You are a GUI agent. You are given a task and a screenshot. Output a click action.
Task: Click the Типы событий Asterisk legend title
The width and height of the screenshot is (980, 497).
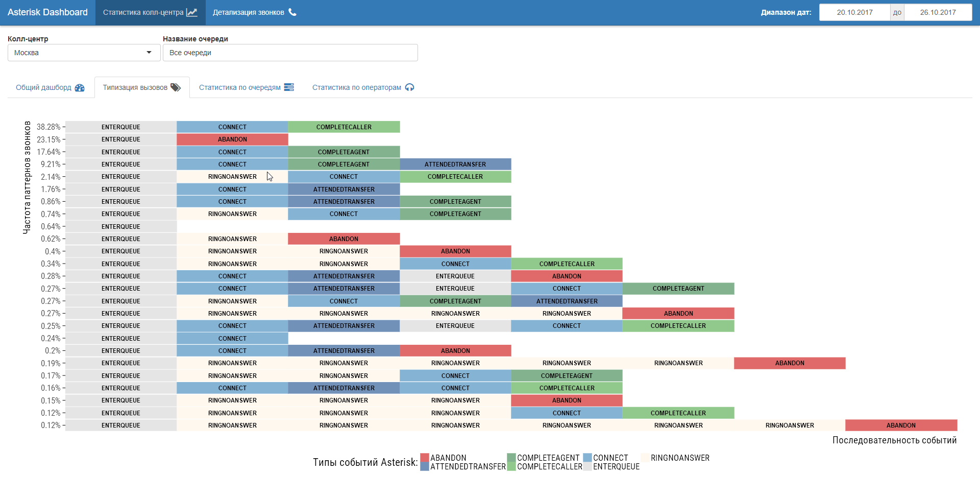click(365, 462)
